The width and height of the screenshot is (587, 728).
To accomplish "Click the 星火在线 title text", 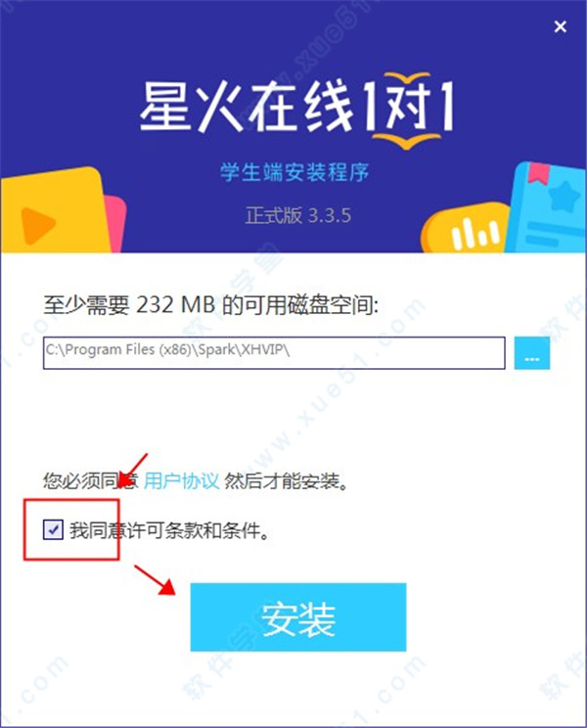I will coord(245,107).
